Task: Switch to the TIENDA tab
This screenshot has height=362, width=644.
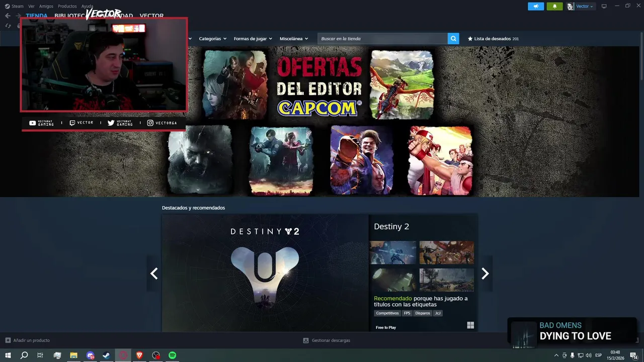Action: tap(37, 16)
